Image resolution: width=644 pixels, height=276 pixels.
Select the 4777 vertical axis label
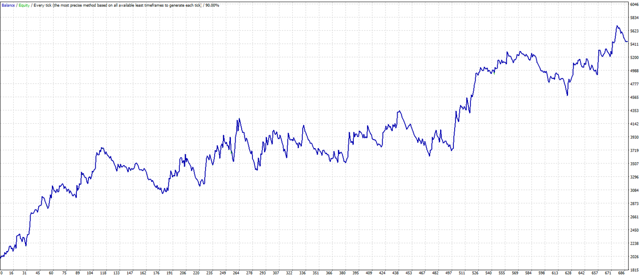634,84
